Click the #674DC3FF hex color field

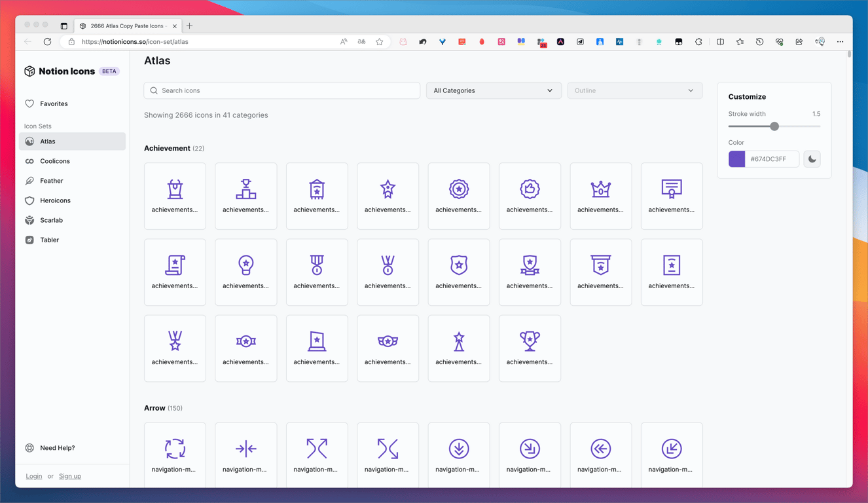[x=772, y=159]
